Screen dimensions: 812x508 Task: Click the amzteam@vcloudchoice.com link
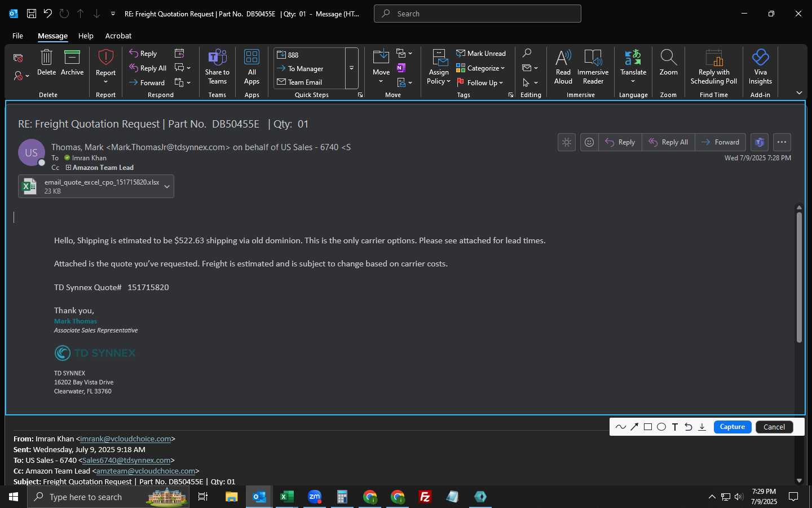tap(145, 471)
